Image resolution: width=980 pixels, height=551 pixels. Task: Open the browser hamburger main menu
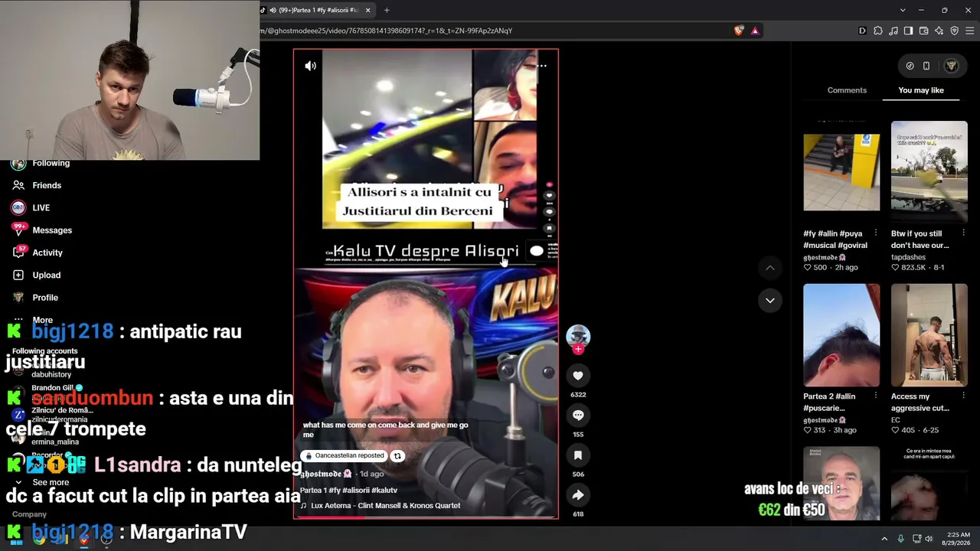tap(970, 31)
